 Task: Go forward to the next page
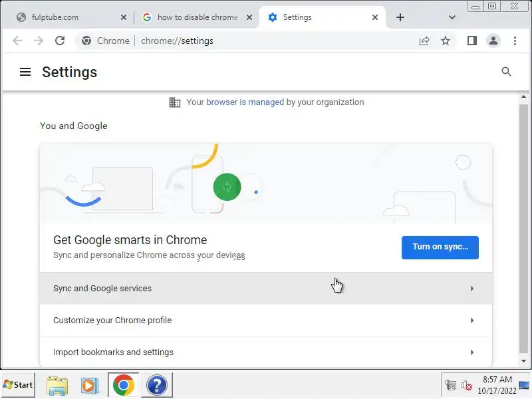click(x=39, y=41)
